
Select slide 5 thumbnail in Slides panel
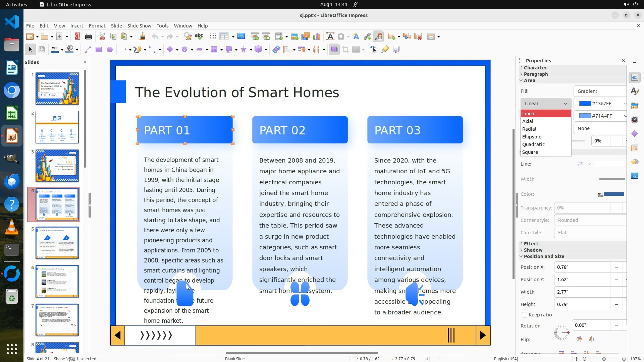tap(57, 243)
